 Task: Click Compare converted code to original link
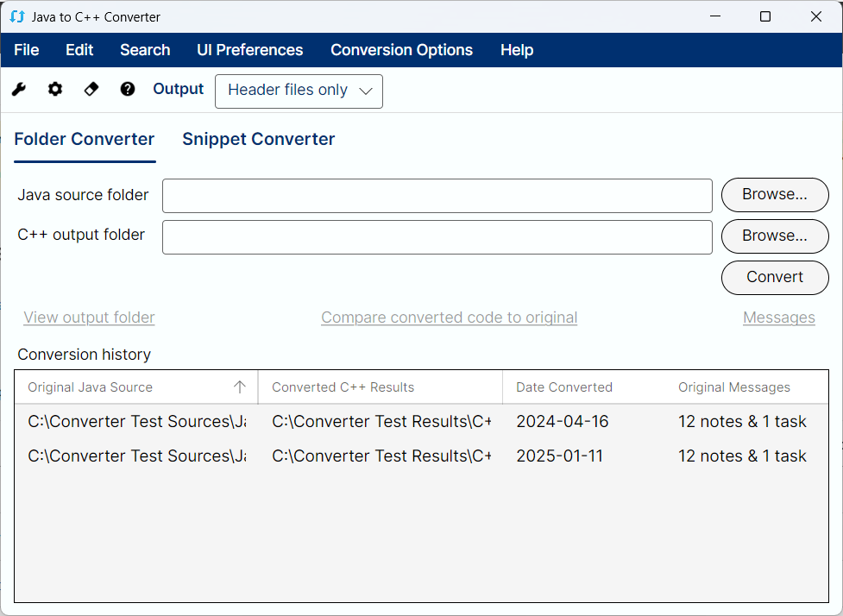tap(450, 317)
